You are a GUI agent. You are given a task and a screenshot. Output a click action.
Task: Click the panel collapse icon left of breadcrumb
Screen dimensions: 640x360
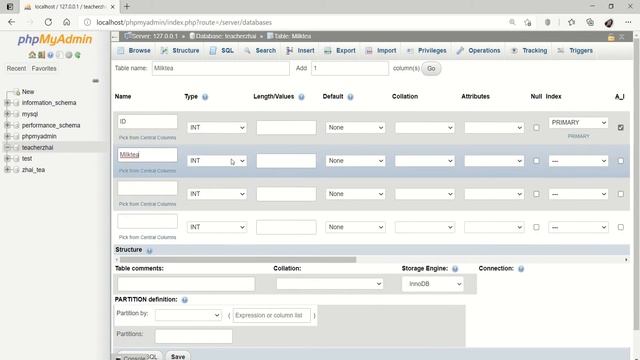115,37
